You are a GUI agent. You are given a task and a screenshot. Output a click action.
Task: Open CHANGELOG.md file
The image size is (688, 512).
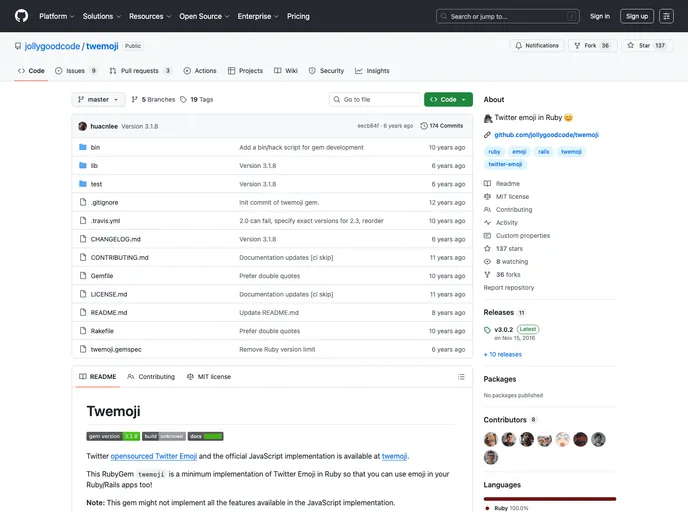pyautogui.click(x=115, y=239)
